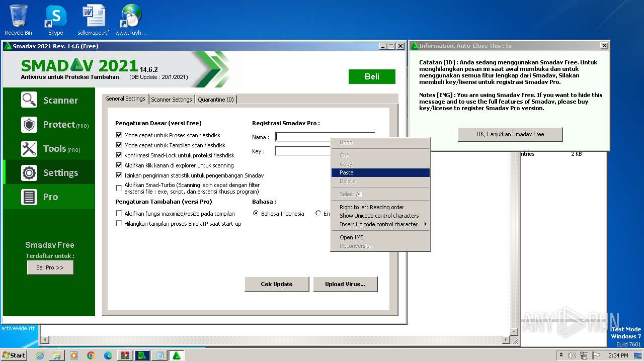The width and height of the screenshot is (644, 362).
Task: Open Action Center flag icon
Action: (x=596, y=355)
